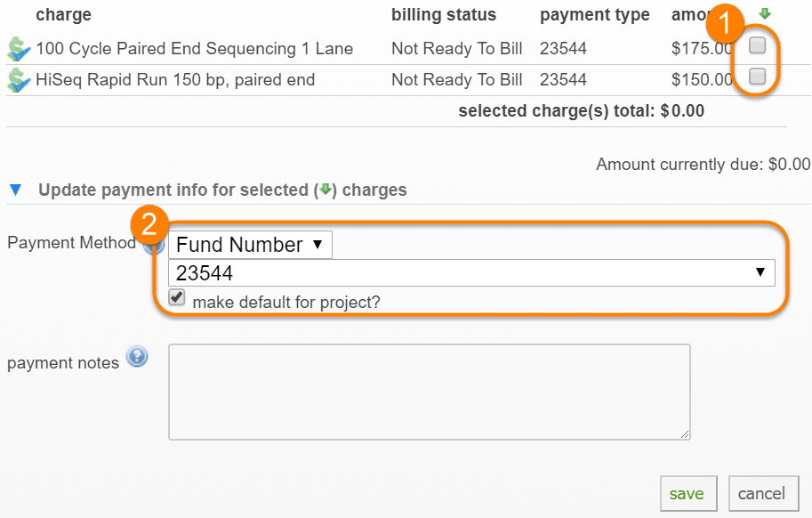
Task: Click green arrow icon in Update payment heading
Action: pyautogui.click(x=326, y=190)
